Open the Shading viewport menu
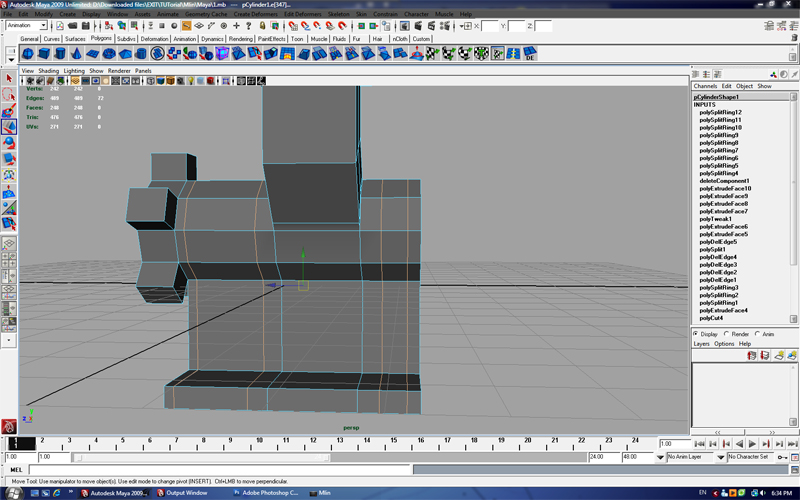 48,71
